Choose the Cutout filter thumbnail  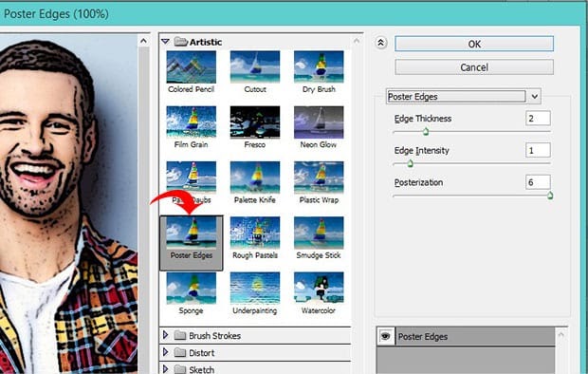255,67
